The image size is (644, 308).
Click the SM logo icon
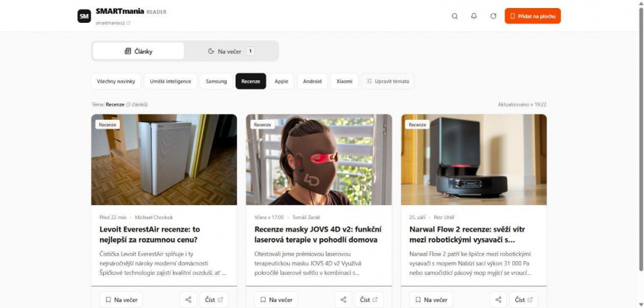[x=84, y=16]
